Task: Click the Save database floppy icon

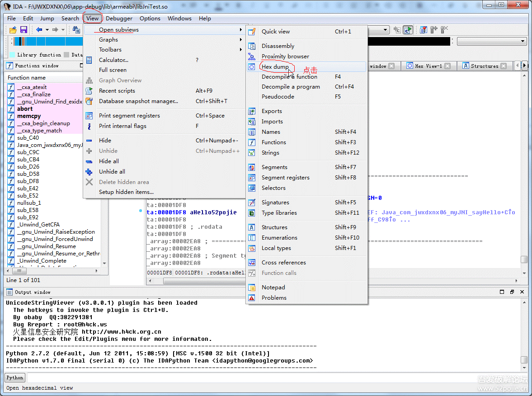Action: click(24, 30)
